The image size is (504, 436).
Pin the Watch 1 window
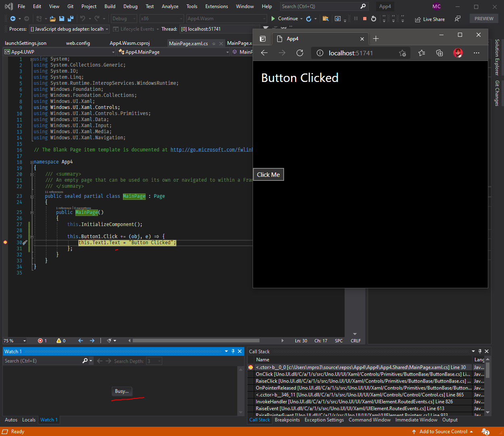coord(233,351)
